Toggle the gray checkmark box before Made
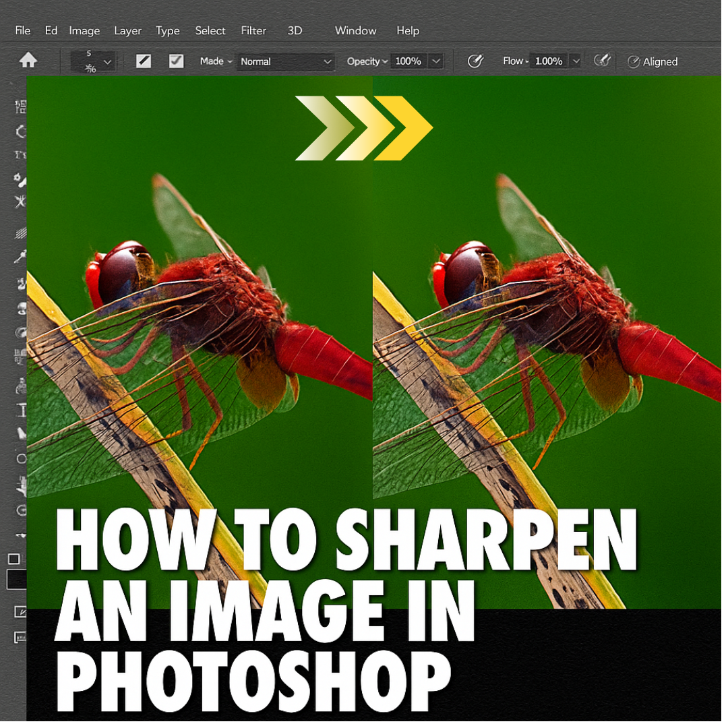The image size is (728, 728). [176, 61]
